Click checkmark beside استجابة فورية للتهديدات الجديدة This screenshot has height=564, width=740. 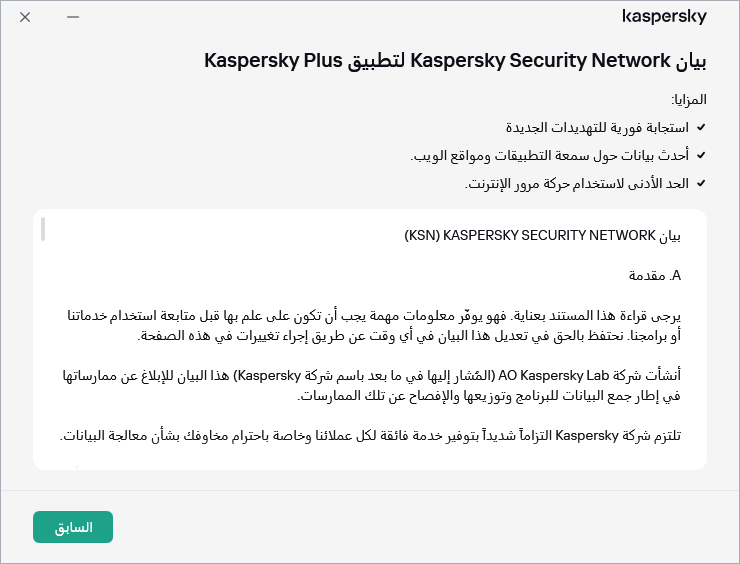pos(701,128)
